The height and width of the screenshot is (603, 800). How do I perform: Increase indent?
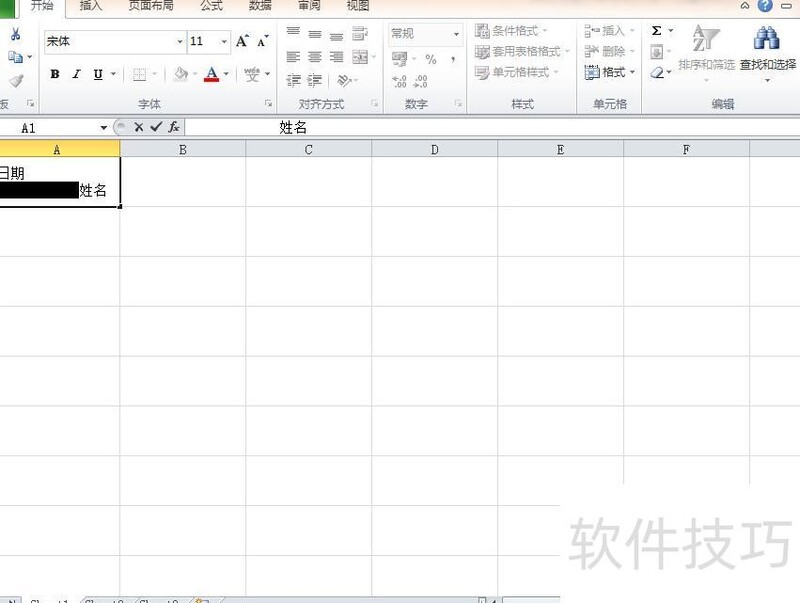click(x=314, y=81)
